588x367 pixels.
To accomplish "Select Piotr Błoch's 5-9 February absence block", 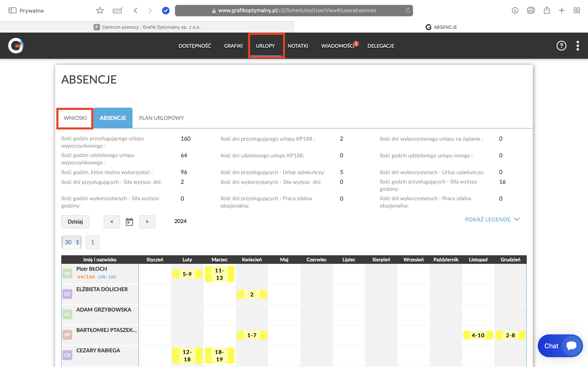I will tap(187, 274).
